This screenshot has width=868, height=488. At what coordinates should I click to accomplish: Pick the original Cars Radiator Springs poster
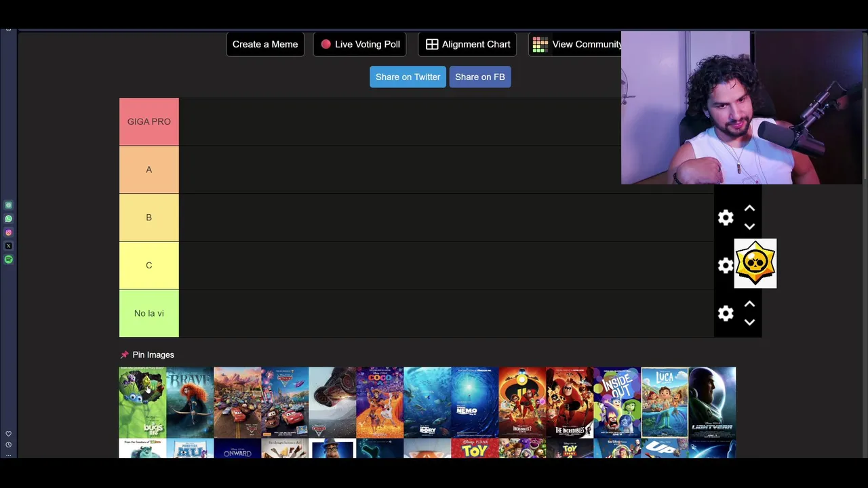237,403
